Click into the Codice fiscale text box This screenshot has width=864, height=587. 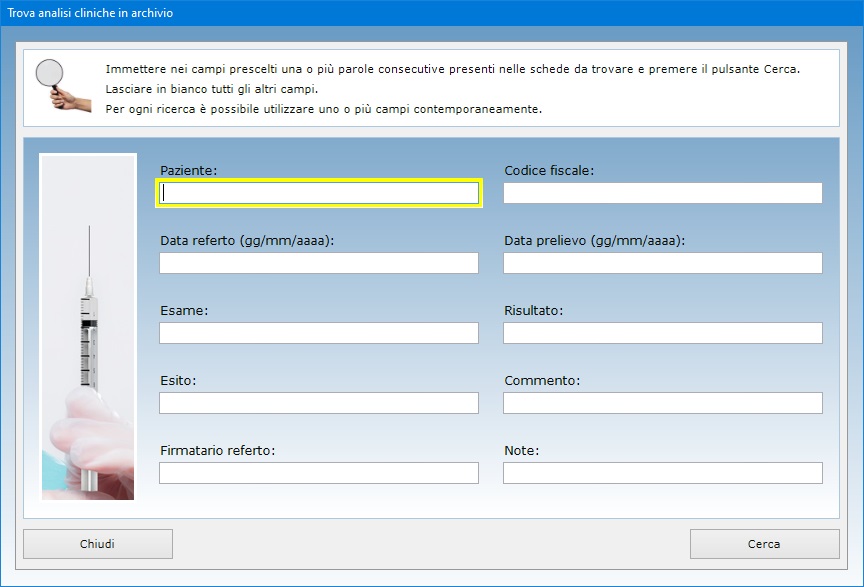point(662,193)
